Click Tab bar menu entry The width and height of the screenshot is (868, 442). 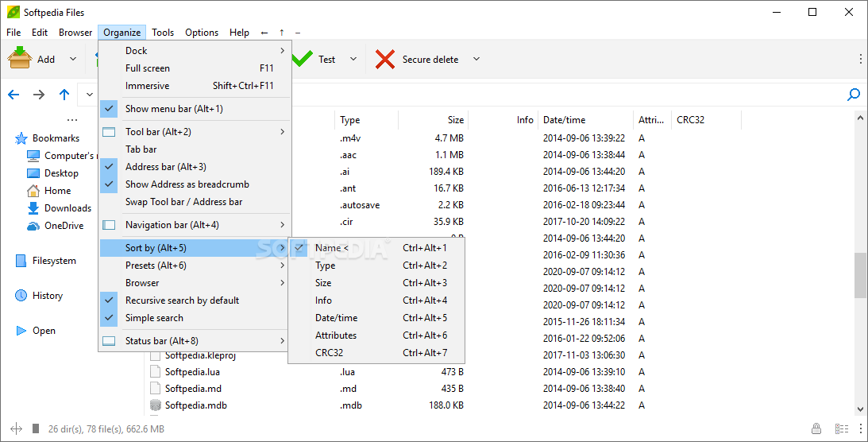(195, 149)
